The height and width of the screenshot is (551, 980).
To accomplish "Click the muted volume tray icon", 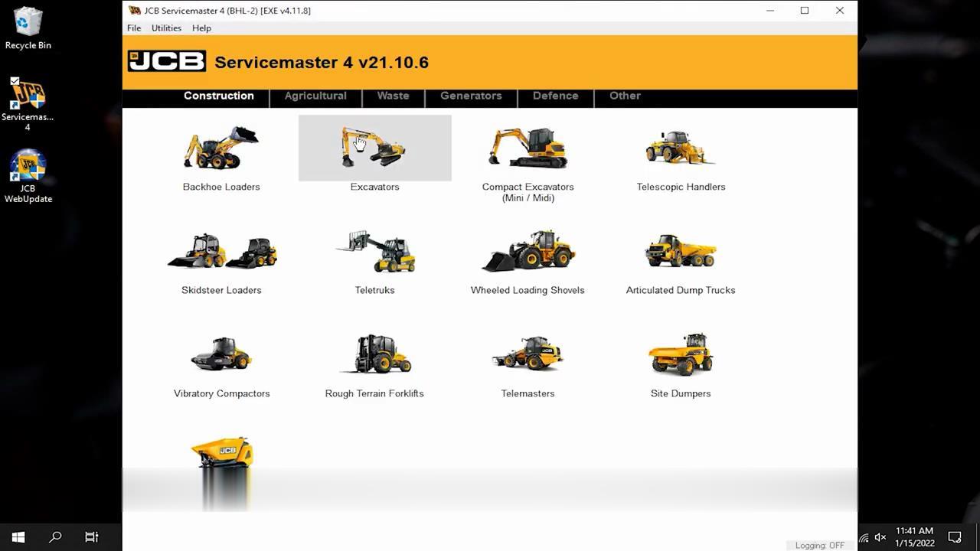I will click(880, 538).
